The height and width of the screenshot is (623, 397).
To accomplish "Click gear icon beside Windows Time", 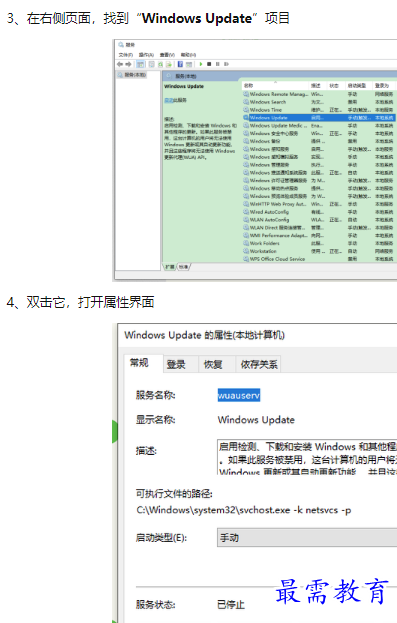I will click(x=246, y=110).
